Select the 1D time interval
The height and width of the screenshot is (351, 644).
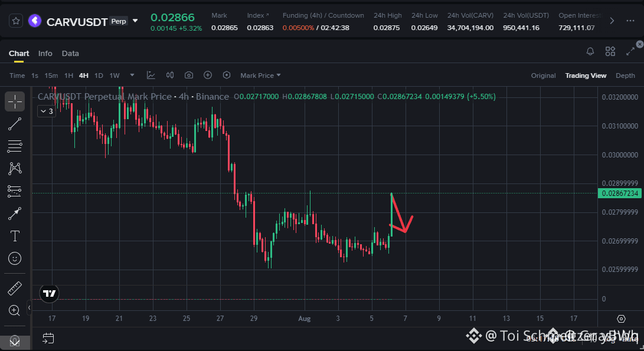(x=99, y=76)
